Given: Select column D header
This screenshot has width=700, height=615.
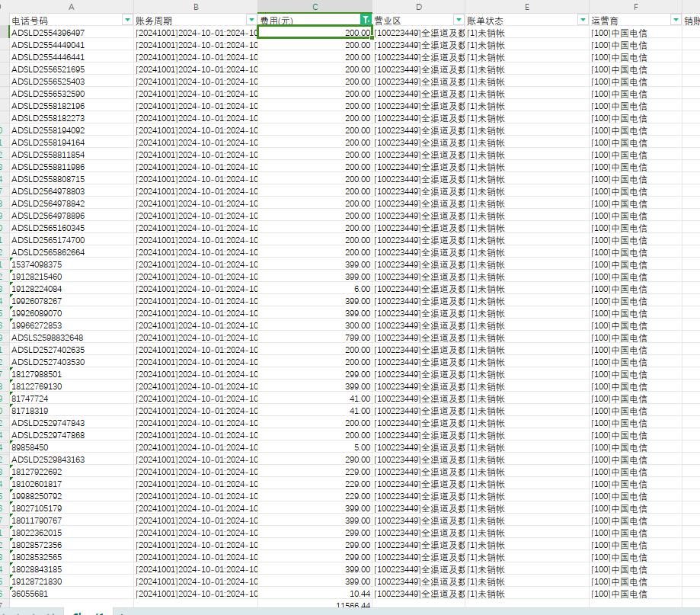Looking at the screenshot, I should 418,6.
